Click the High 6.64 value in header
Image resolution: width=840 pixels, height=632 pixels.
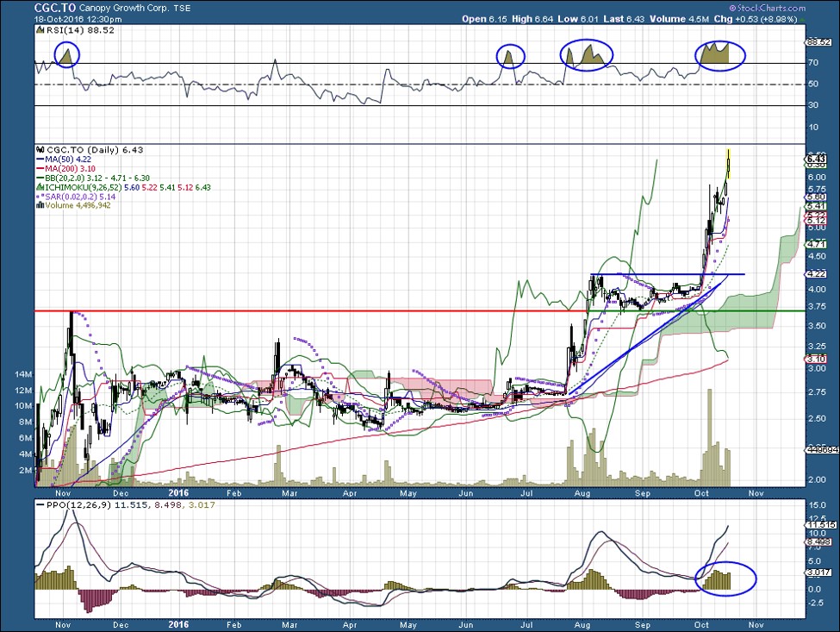coord(532,19)
